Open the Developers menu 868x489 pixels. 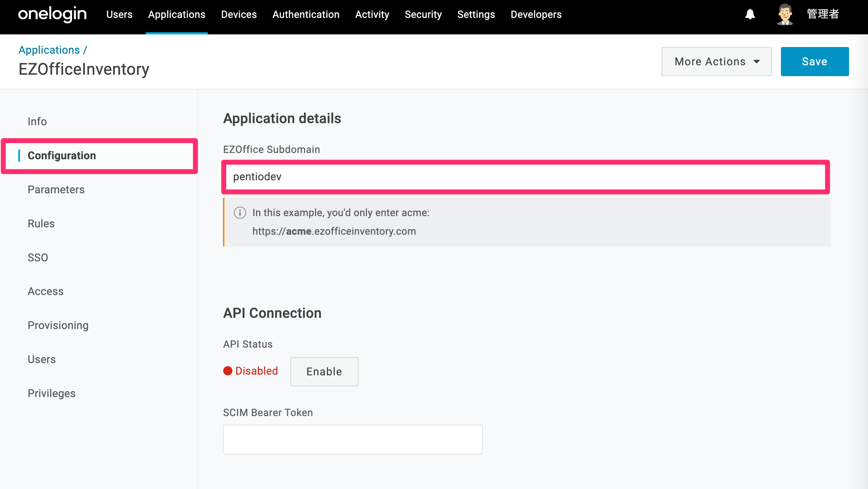coord(536,14)
